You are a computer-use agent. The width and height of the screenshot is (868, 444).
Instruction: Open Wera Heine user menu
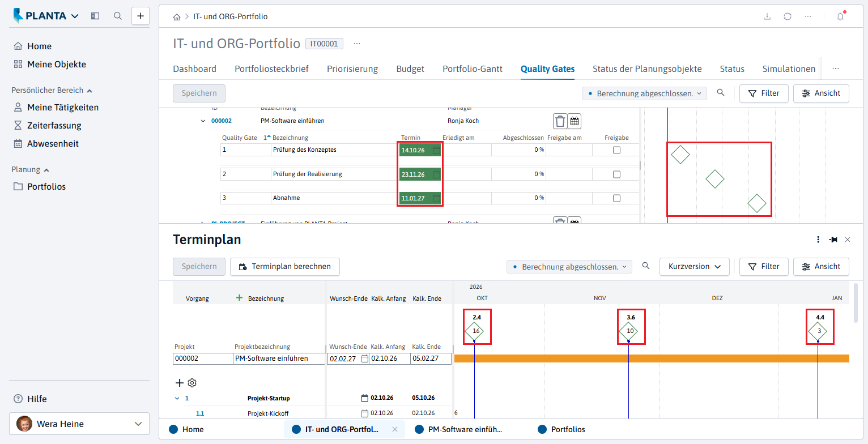click(x=79, y=424)
